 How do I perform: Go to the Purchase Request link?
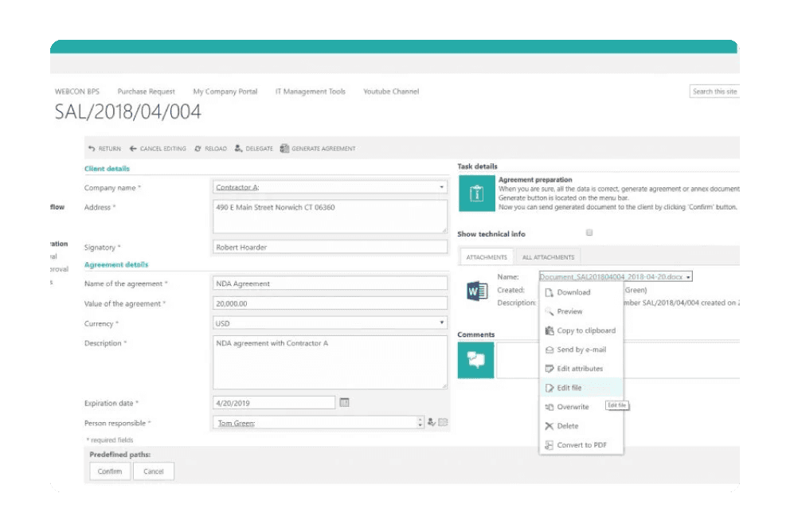(146, 92)
